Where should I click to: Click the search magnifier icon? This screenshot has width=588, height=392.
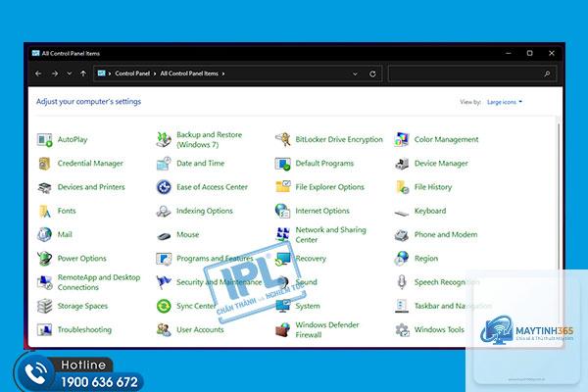coord(547,73)
